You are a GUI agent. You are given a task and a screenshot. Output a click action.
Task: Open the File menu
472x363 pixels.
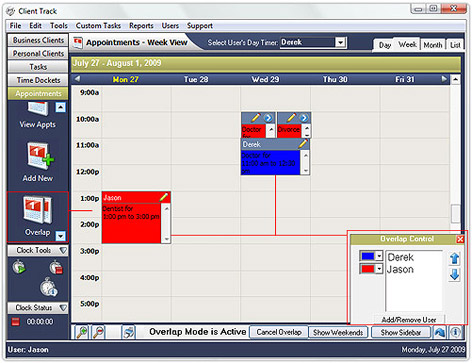pyautogui.click(x=15, y=26)
